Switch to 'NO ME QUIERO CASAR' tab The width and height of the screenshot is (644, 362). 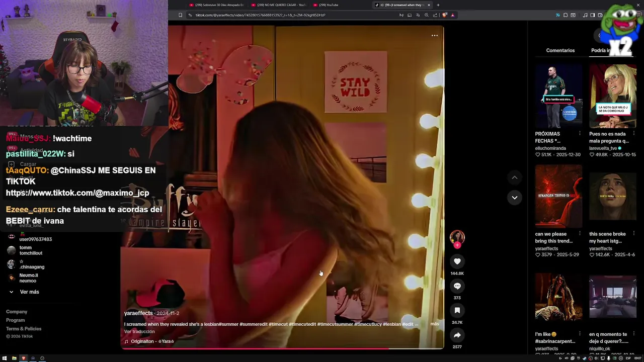tap(278, 5)
